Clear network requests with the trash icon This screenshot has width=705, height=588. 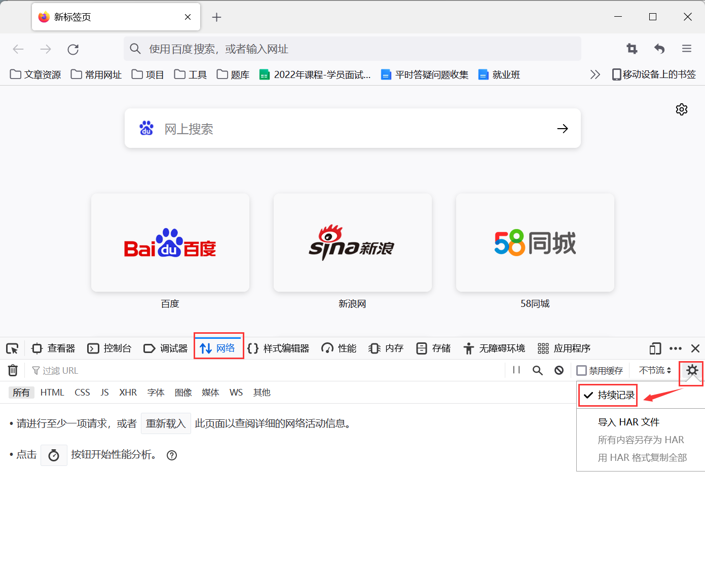pyautogui.click(x=13, y=370)
